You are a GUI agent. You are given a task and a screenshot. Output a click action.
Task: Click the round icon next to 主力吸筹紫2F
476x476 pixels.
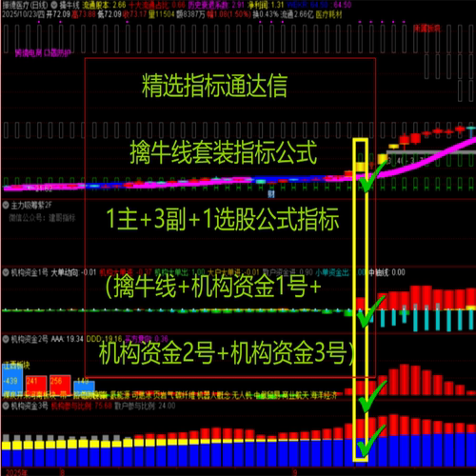(x=6, y=206)
